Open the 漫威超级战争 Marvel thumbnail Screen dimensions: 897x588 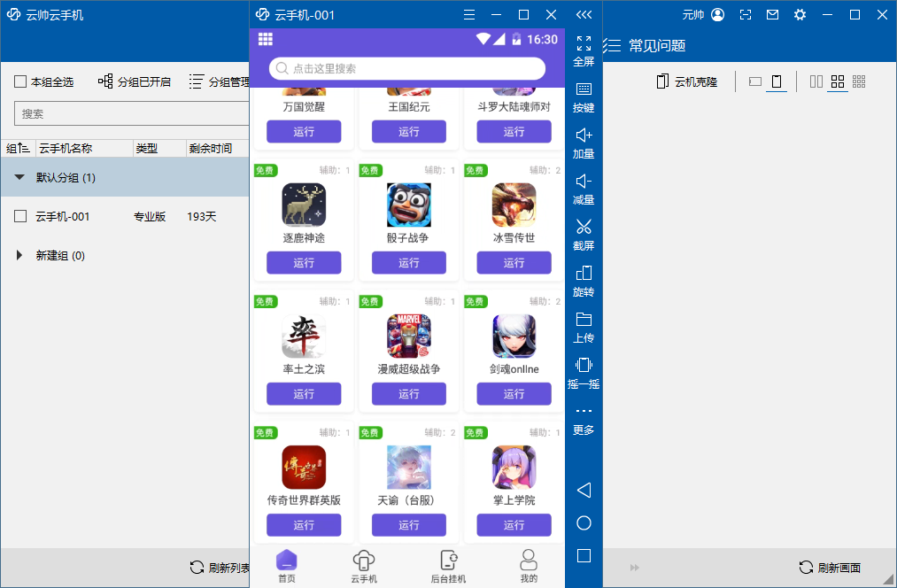pos(409,336)
